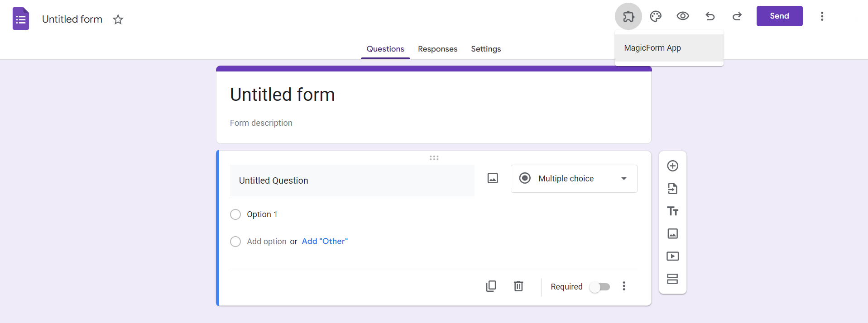868x323 pixels.
Task: Duplicate the question using the copy icon
Action: point(491,286)
